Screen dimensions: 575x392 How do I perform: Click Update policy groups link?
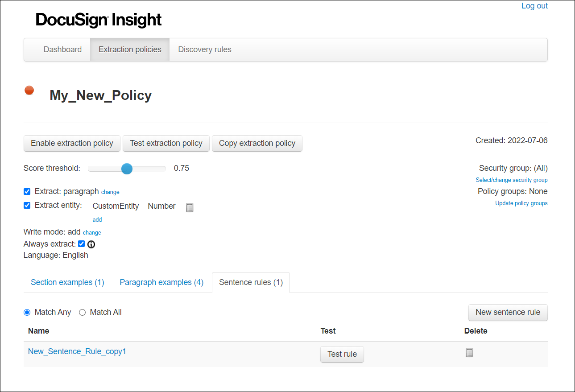[x=521, y=203]
